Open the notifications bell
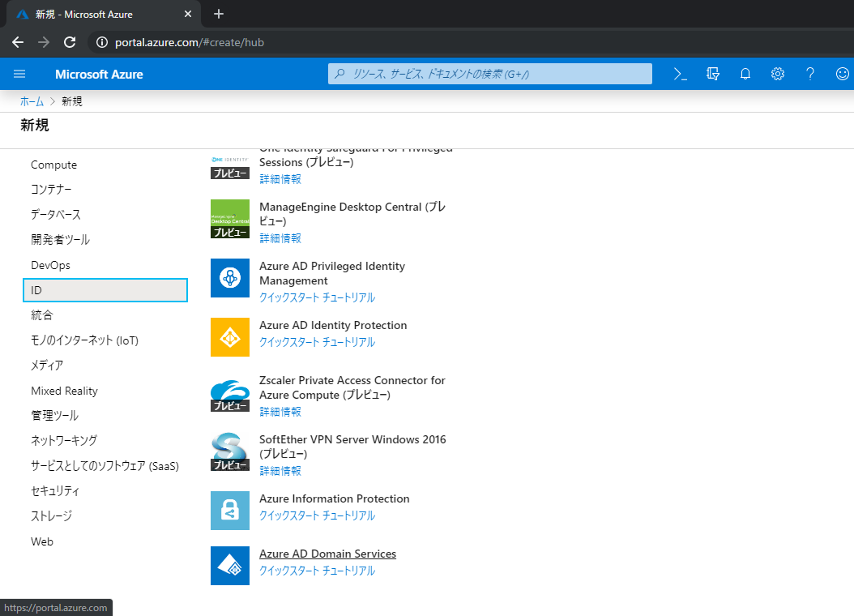This screenshot has width=854, height=616. [x=745, y=74]
